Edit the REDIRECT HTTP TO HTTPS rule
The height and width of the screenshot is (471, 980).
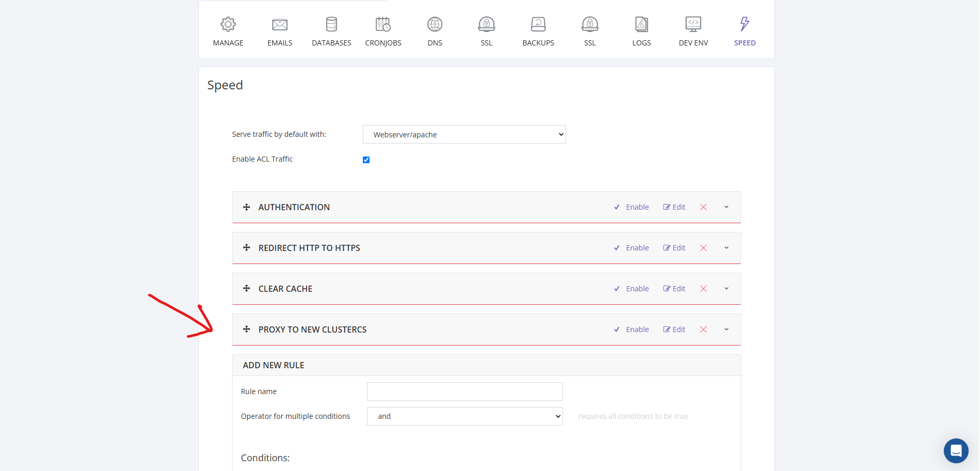[x=674, y=248]
